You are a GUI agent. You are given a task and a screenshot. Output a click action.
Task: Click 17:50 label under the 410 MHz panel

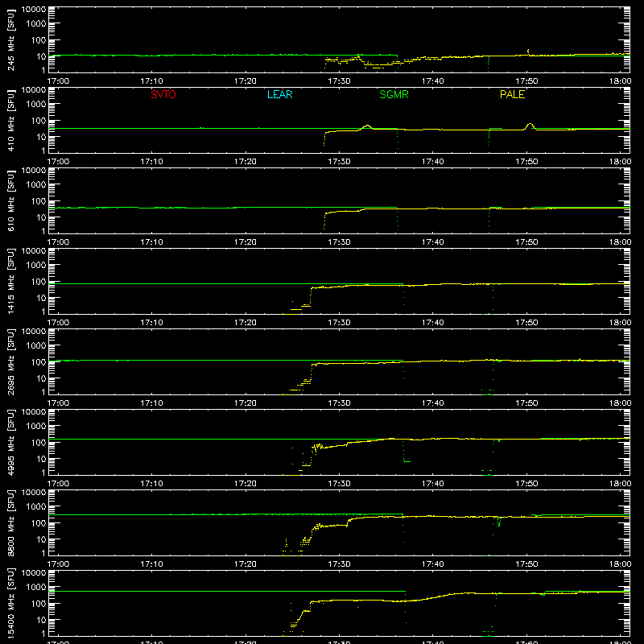pos(526,162)
